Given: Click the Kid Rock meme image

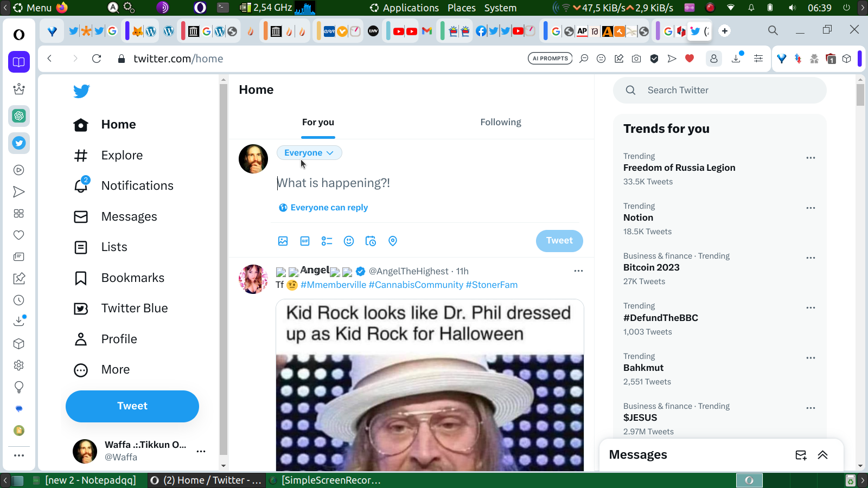Looking at the screenshot, I should [430, 385].
